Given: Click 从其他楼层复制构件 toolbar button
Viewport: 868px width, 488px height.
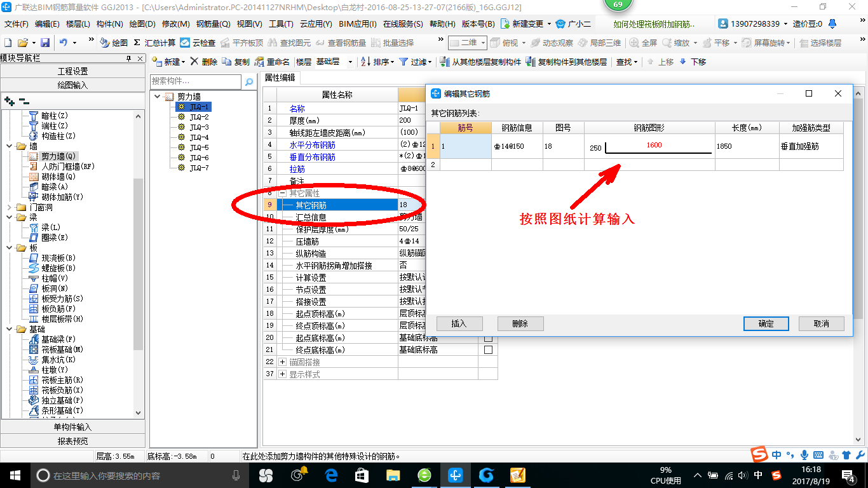Looking at the screenshot, I should (481, 62).
